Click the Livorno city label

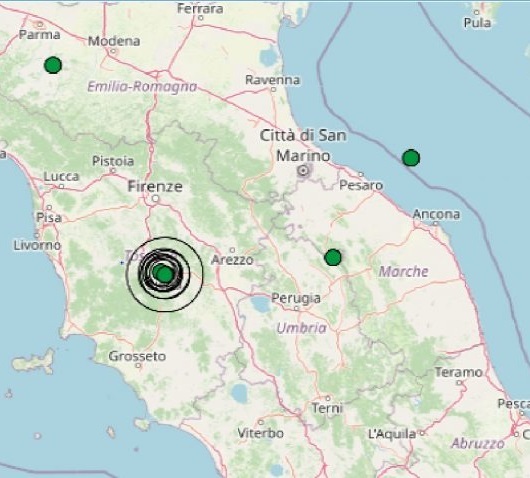click(x=37, y=245)
